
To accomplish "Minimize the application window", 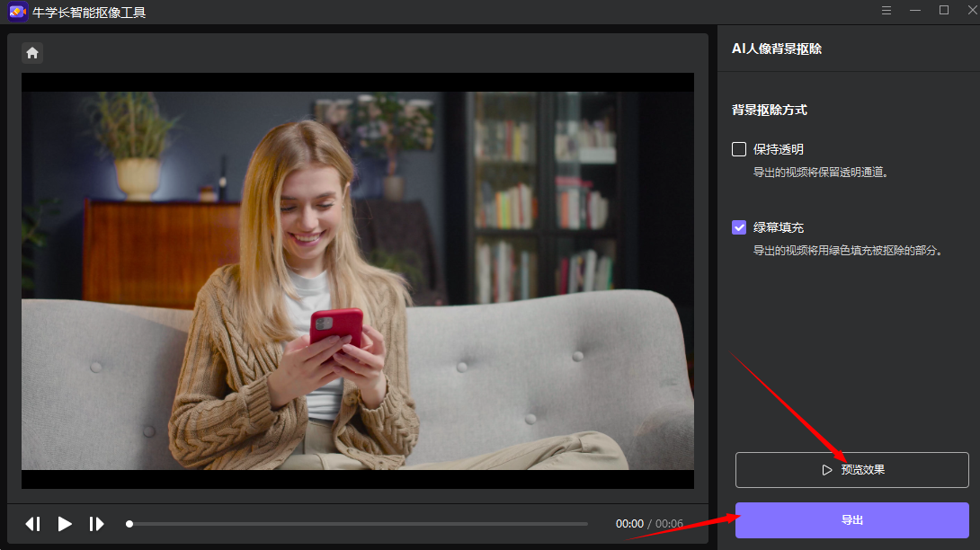I will [x=915, y=11].
